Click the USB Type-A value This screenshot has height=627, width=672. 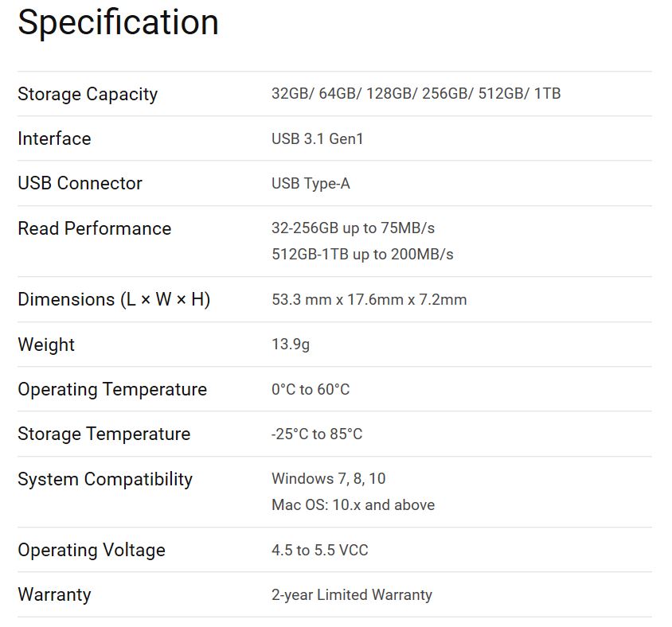click(x=311, y=184)
